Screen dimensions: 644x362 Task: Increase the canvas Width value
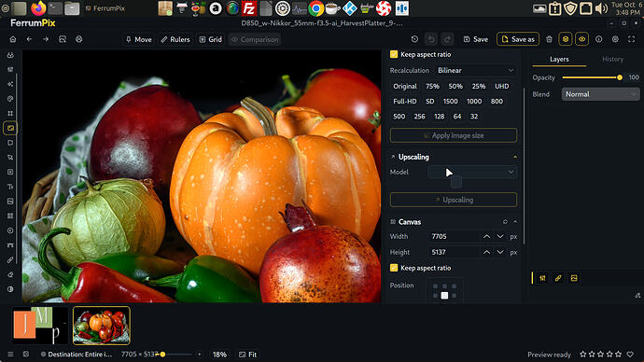486,236
